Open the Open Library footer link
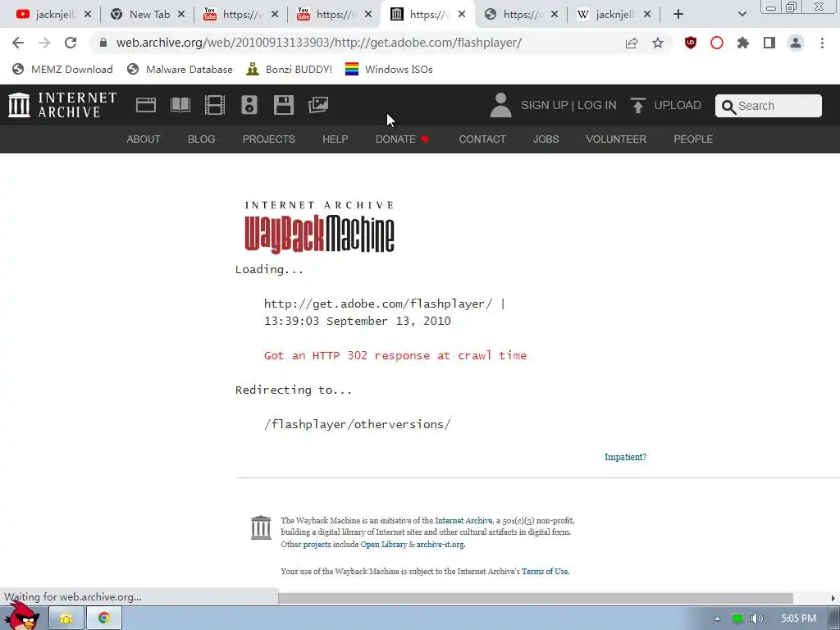The image size is (840, 630). click(384, 545)
